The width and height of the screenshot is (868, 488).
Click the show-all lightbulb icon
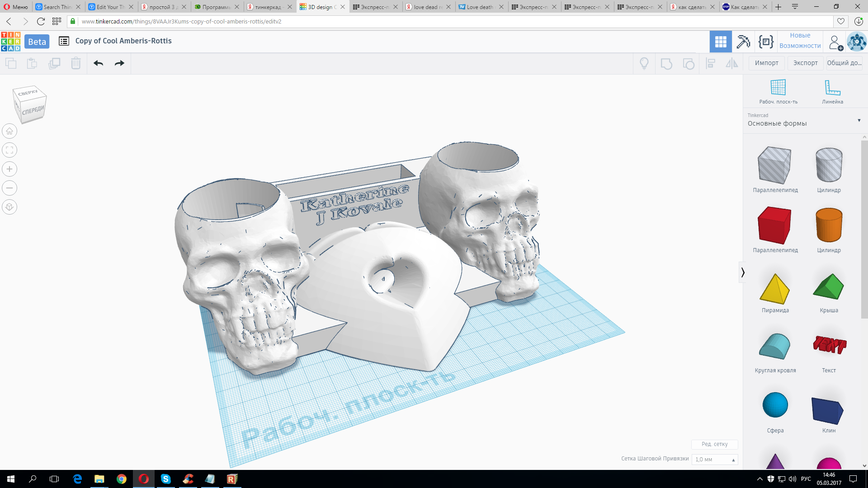(x=644, y=63)
